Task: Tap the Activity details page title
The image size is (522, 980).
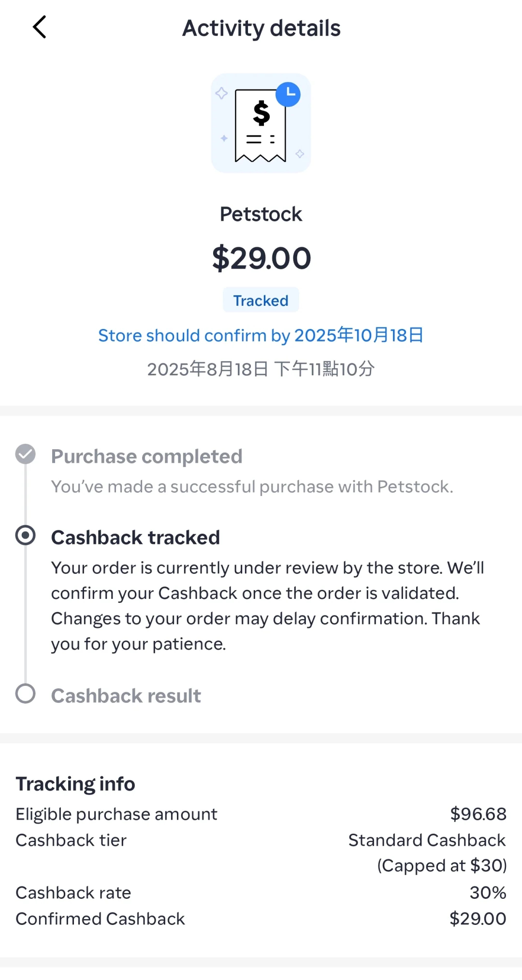Action: tap(261, 28)
